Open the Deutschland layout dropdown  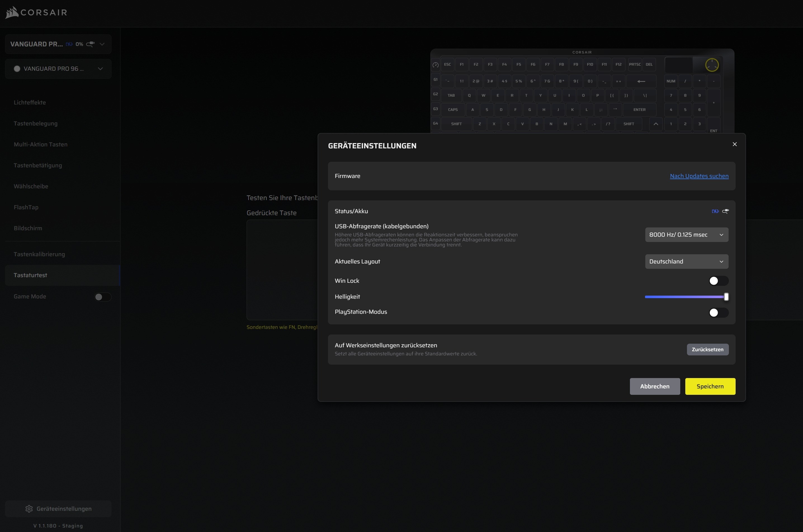[x=686, y=262]
